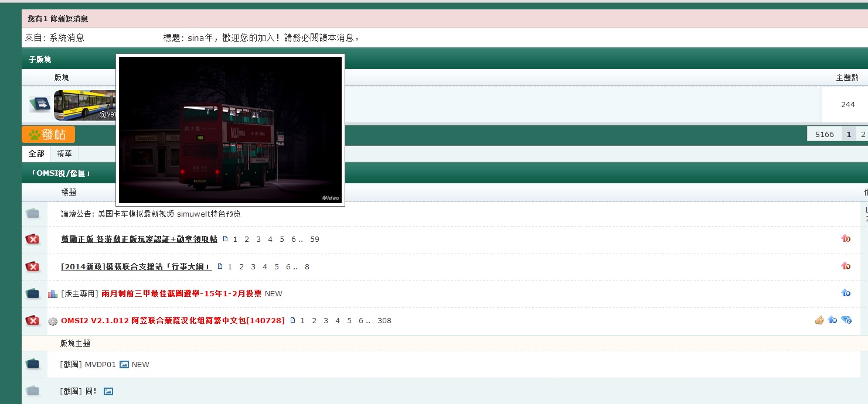The width and height of the screenshot is (868, 404).
Task: Go to page 308 of the OMSI2 thread
Action: pos(384,320)
